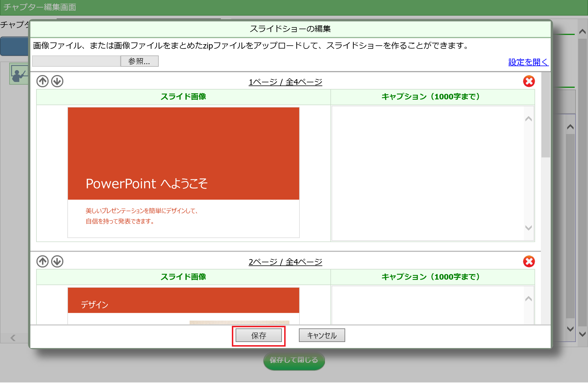Click left arrow in background chapter panel

click(x=13, y=338)
